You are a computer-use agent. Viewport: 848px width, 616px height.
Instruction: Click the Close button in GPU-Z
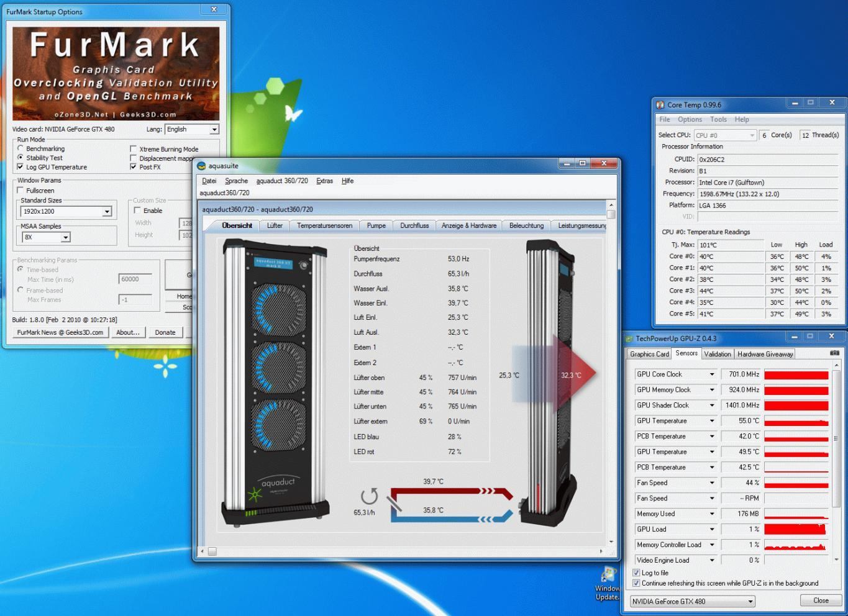(x=821, y=600)
